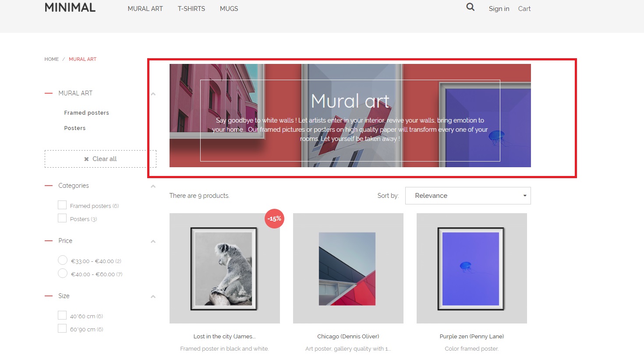
Task: Open the Chicago poster thumbnail
Action: 348,268
